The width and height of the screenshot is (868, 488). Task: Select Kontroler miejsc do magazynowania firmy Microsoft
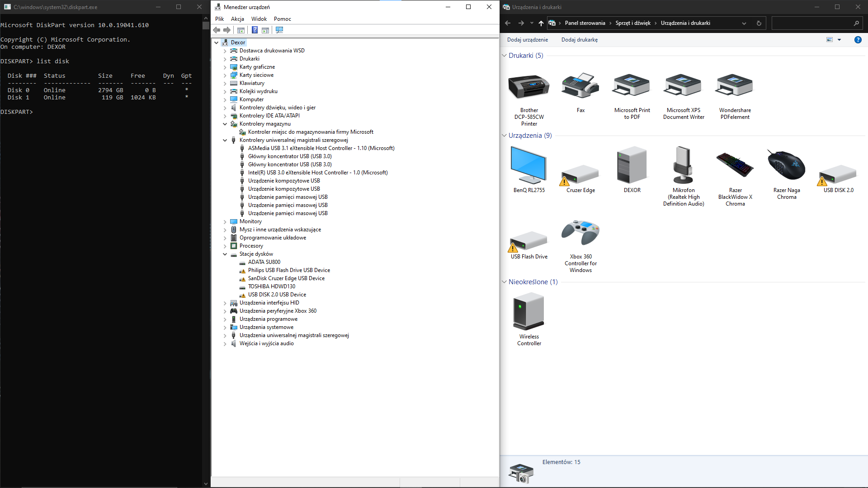pyautogui.click(x=311, y=132)
